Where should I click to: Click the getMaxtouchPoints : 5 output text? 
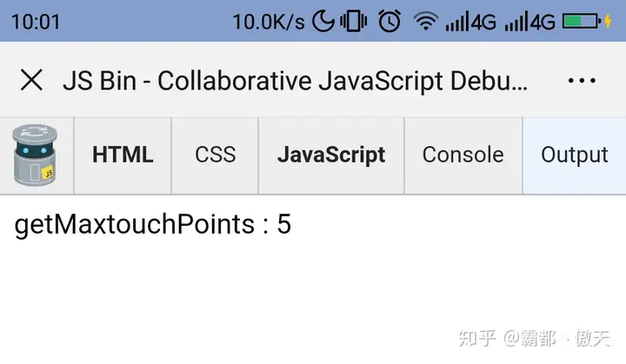click(153, 225)
